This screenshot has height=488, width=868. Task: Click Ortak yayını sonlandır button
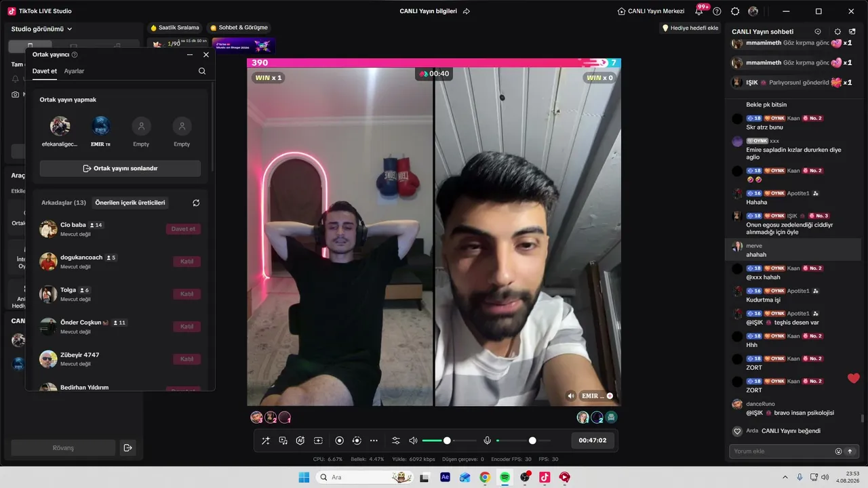tap(120, 168)
